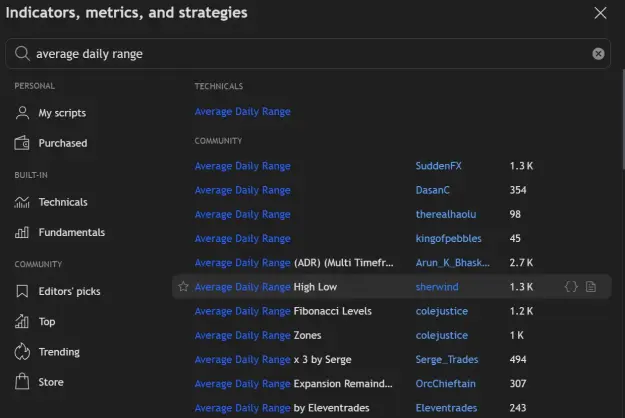This screenshot has height=418, width=625.
Task: Focus the average daily range search box
Action: point(308,53)
